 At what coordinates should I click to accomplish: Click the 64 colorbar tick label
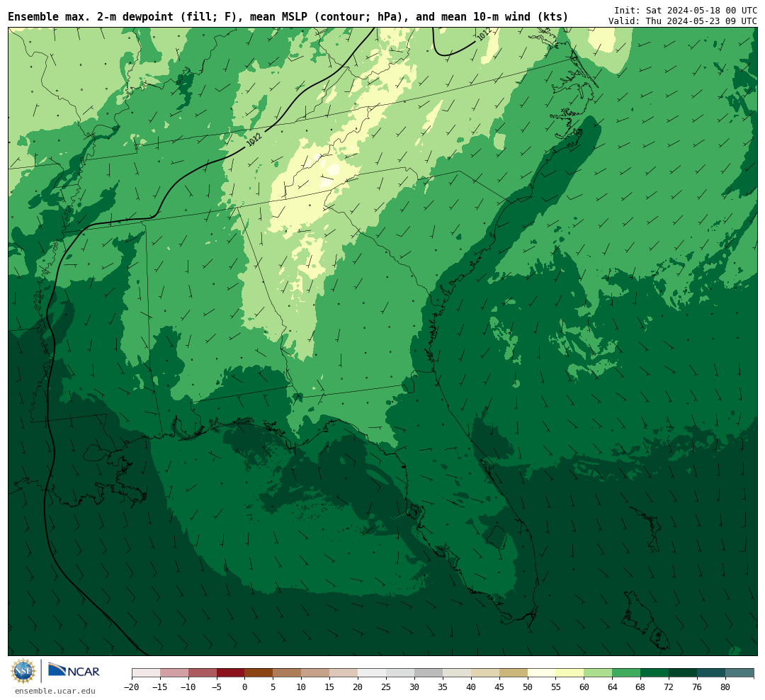tap(613, 687)
